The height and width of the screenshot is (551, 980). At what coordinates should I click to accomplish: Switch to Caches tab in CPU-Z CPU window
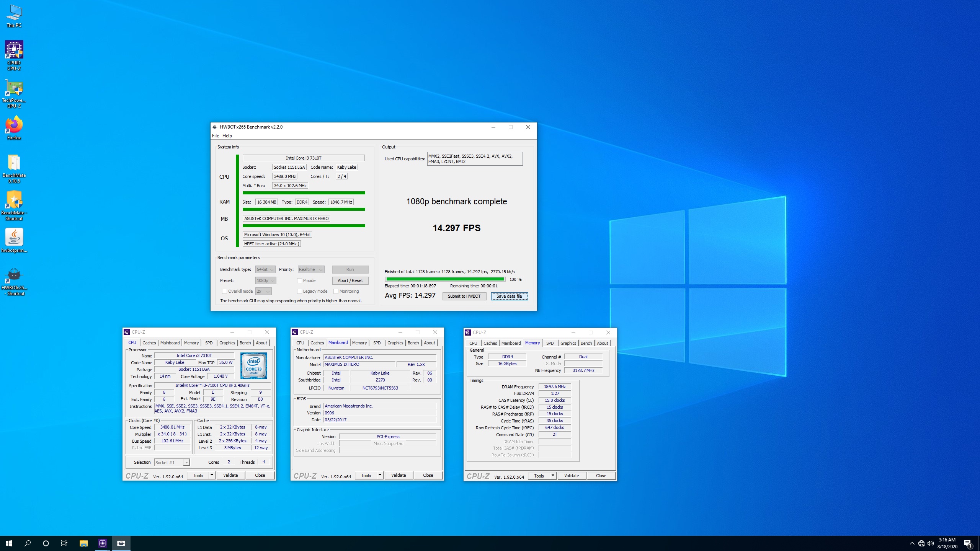(149, 343)
